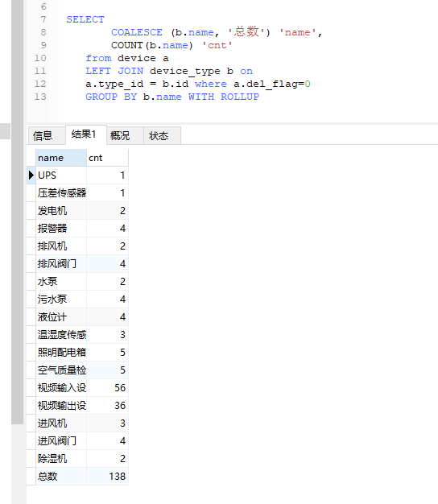This screenshot has width=438, height=504.
Task: Click the name column header
Action: pyautogui.click(x=60, y=158)
